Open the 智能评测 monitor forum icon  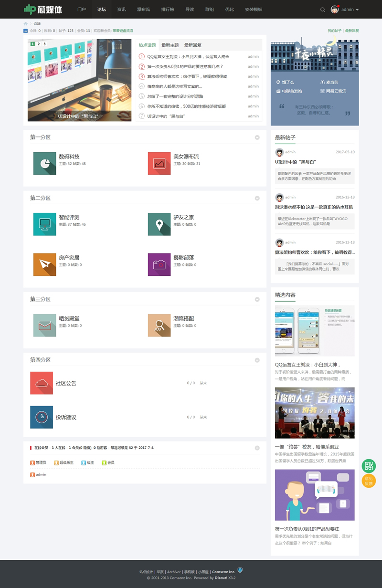(45, 224)
